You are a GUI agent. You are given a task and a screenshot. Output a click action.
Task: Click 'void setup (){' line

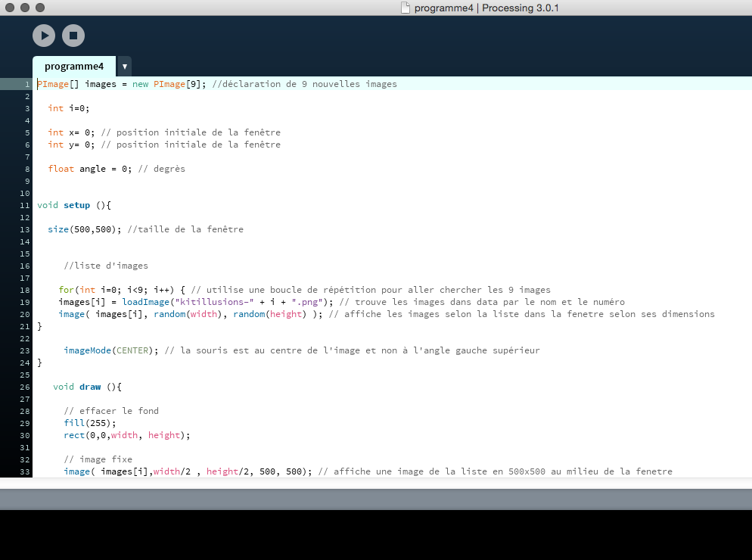74,205
